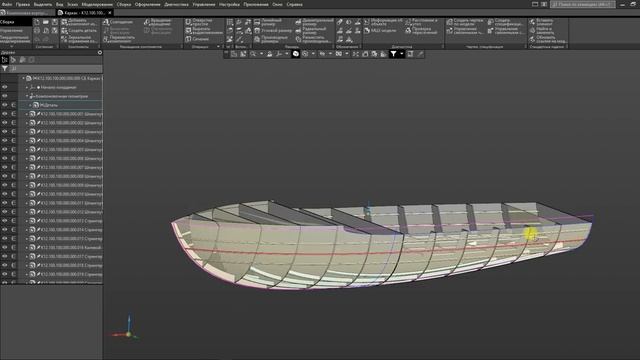640x360 pixels.
Task: Click the tree panel search field
Action: tap(56, 69)
